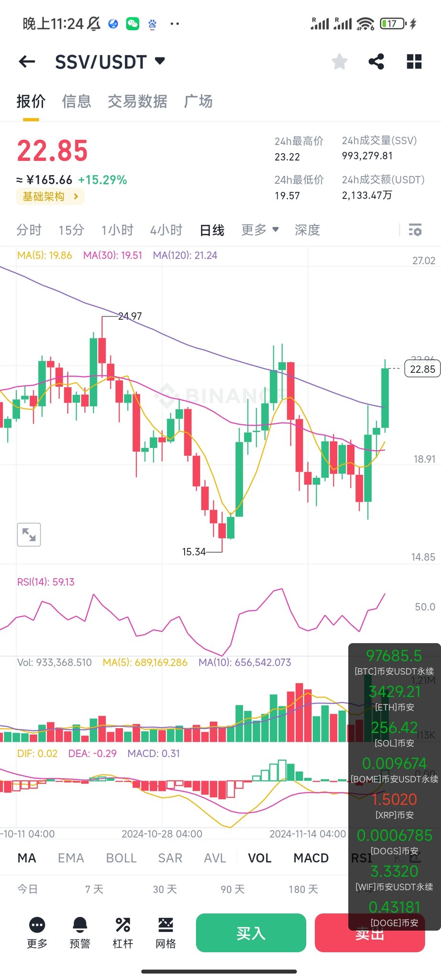Toggle the SAR indicator
This screenshot has width=441, height=980.
pyautogui.click(x=170, y=858)
